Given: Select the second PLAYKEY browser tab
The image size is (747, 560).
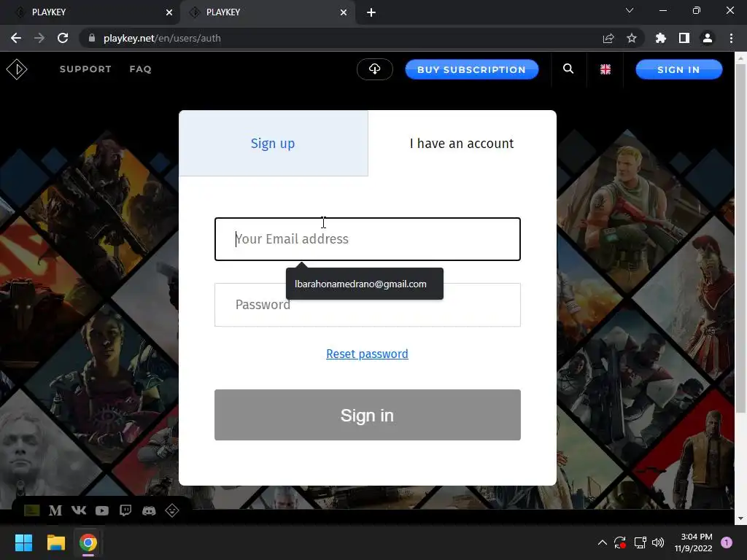Looking at the screenshot, I should 267,12.
